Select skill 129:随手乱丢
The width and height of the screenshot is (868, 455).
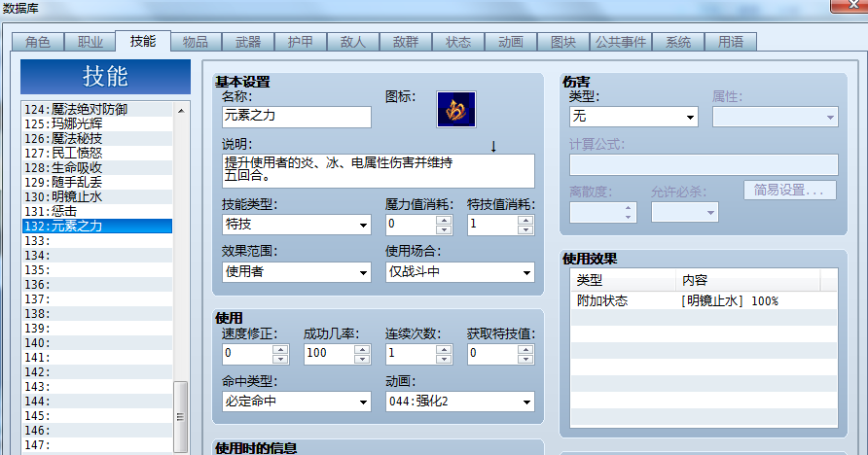pyautogui.click(x=97, y=182)
